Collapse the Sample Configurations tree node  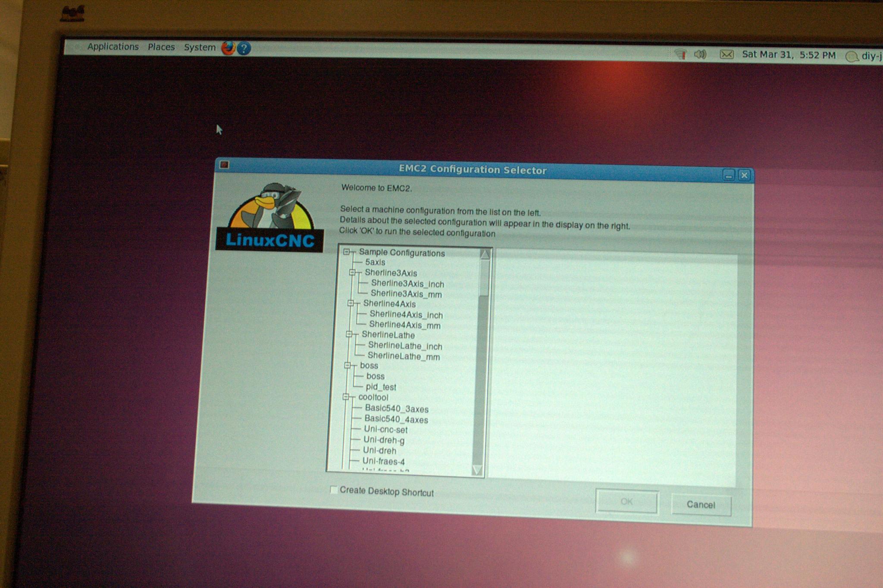[347, 252]
